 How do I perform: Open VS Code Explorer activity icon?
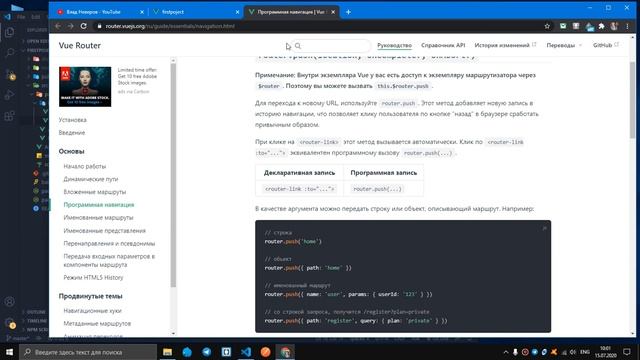tap(9, 32)
